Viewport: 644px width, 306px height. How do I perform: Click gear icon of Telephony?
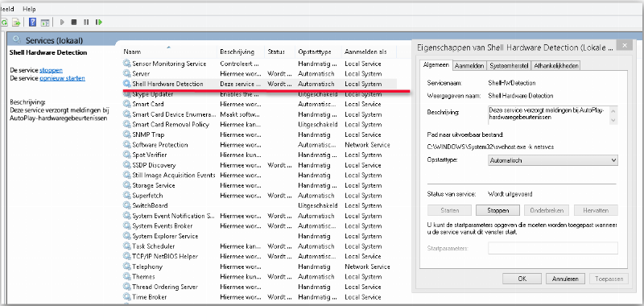(x=127, y=267)
